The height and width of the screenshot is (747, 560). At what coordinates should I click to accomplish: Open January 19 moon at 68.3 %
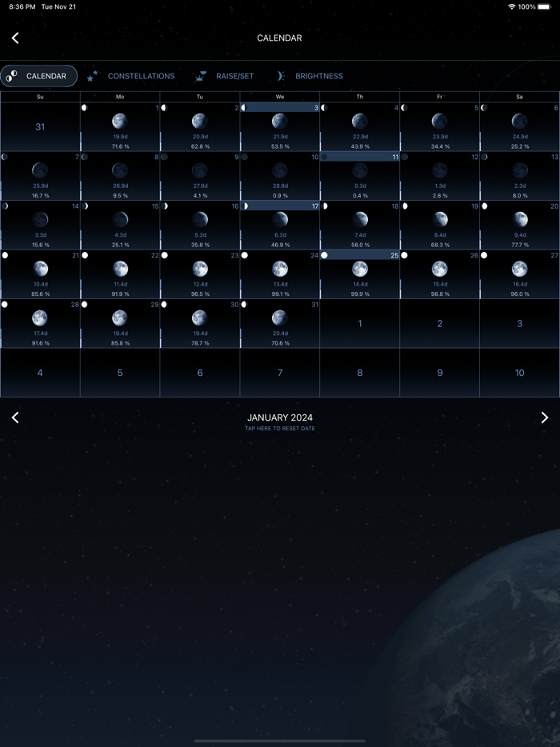[440, 226]
